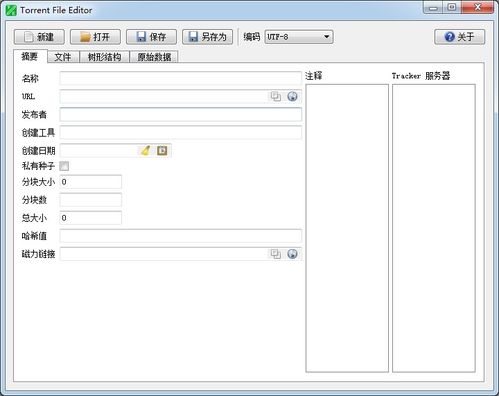Screen dimensions: 499x396
Task: Maximize the Torrent File Editor window
Action: pos(452,7)
